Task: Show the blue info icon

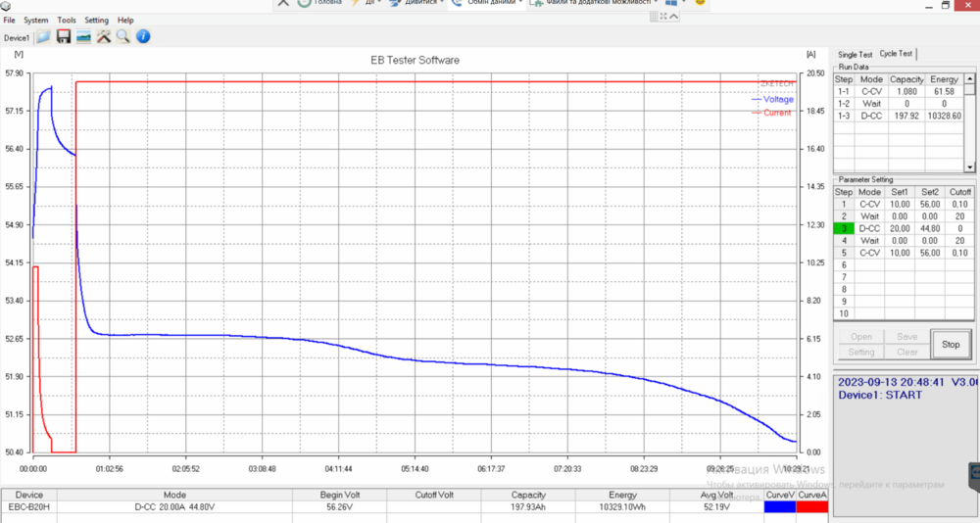Action: pyautogui.click(x=143, y=37)
